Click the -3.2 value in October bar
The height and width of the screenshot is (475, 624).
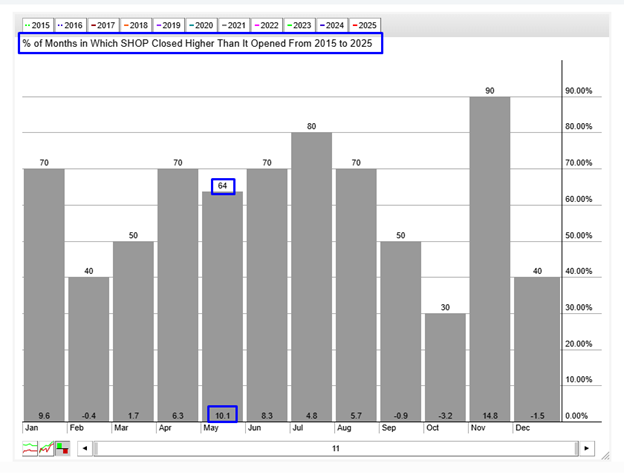tap(445, 416)
